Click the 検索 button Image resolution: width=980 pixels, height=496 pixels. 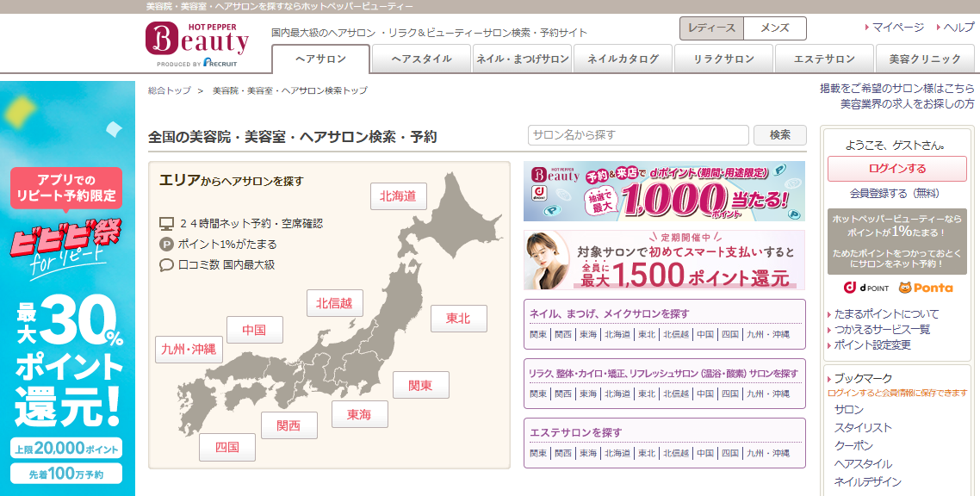(780, 135)
